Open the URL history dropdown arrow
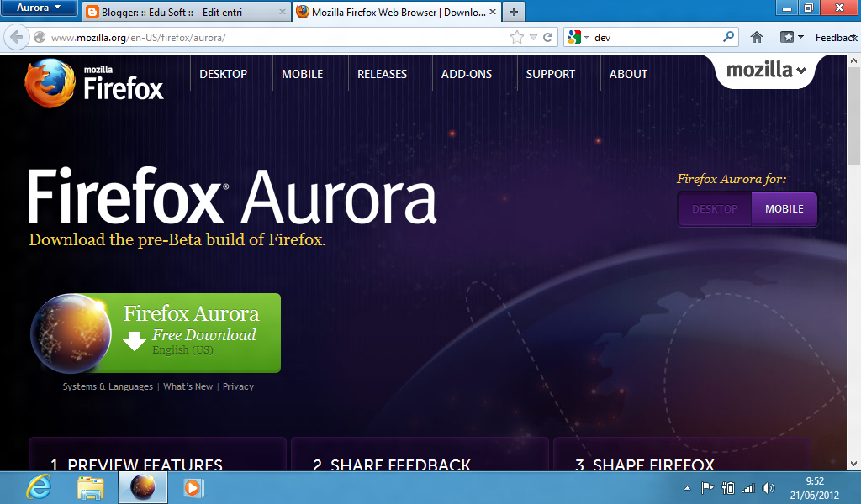The image size is (861, 504). (533, 37)
